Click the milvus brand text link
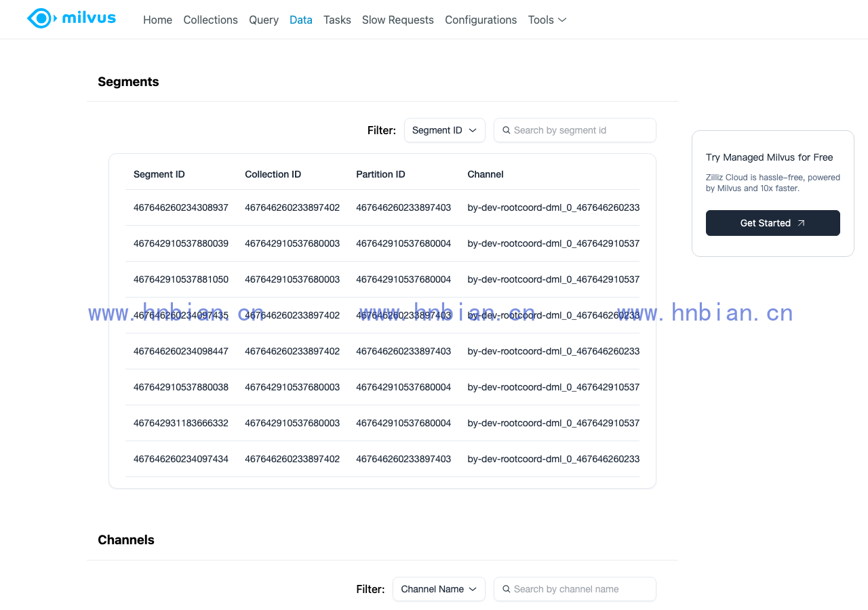This screenshot has height=610, width=868. 89,18
